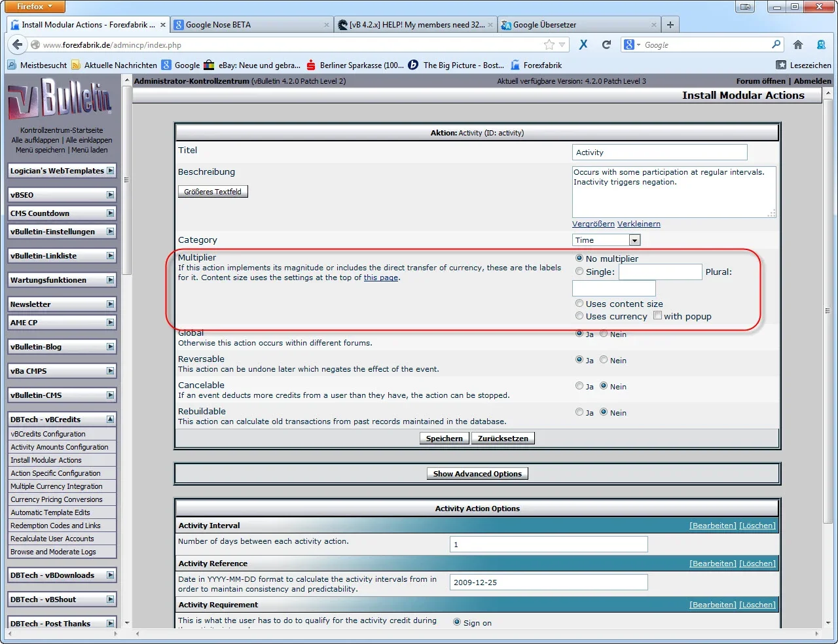Select the Uses content size option
Image resolution: width=838 pixels, height=644 pixels.
click(579, 304)
